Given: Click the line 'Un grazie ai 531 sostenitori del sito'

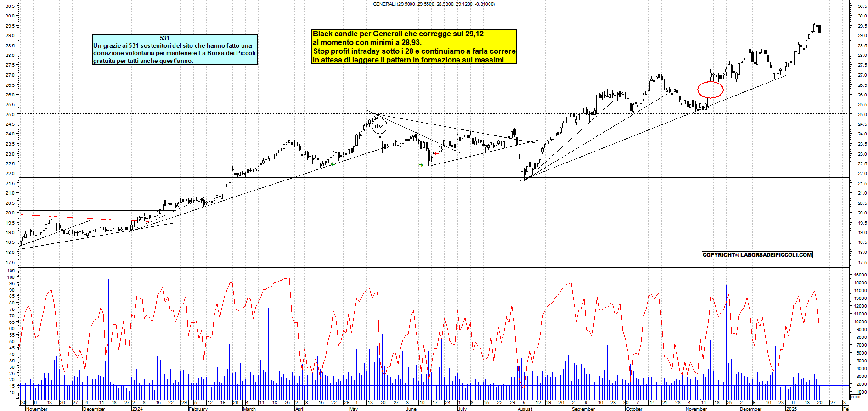Looking at the screenshot, I should pos(173,45).
